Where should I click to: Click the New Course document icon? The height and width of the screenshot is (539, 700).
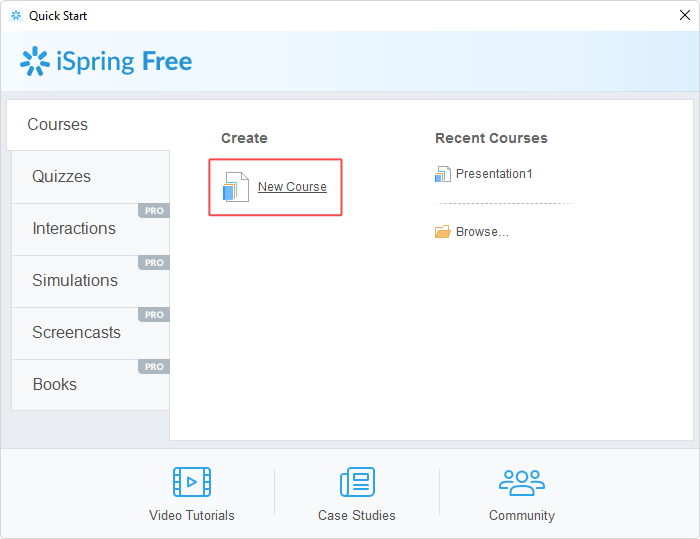pos(236,187)
